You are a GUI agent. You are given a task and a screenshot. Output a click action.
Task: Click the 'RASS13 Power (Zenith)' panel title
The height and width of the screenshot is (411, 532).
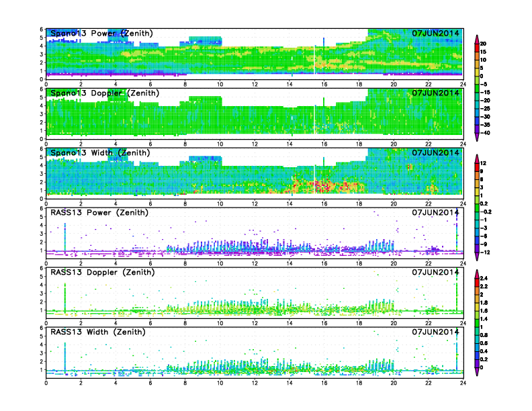pos(99,213)
